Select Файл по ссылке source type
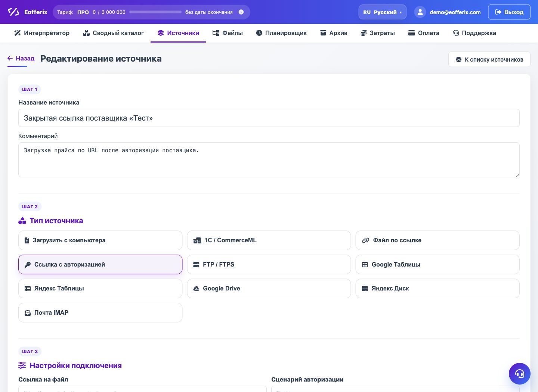This screenshot has height=392, width=538. pos(437,240)
